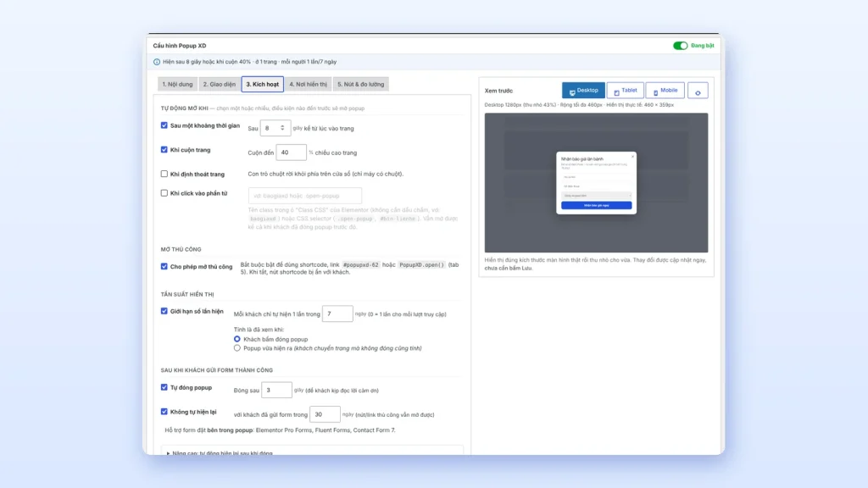
Task: Uncheck 'Cho phép mở thủ công' checkbox
Action: coord(164,266)
